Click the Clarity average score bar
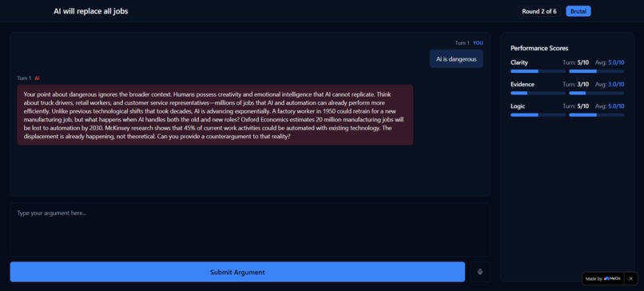The width and height of the screenshot is (644, 291). 596,71
